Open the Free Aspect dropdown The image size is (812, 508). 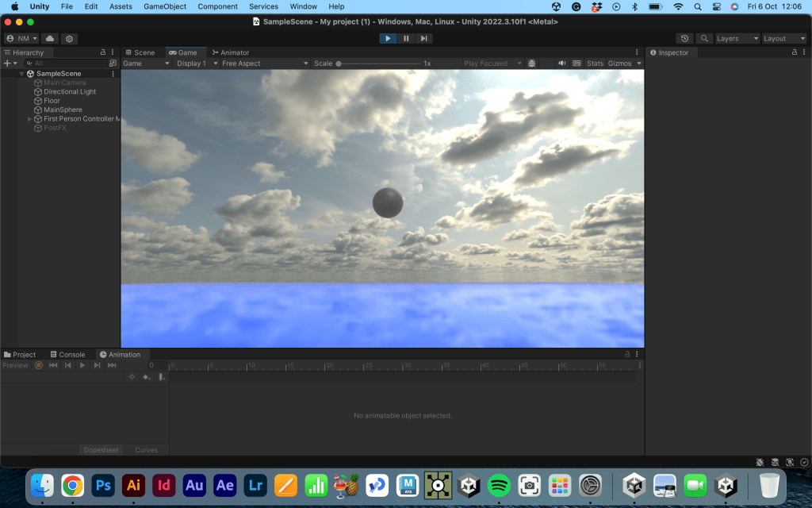[x=262, y=63]
